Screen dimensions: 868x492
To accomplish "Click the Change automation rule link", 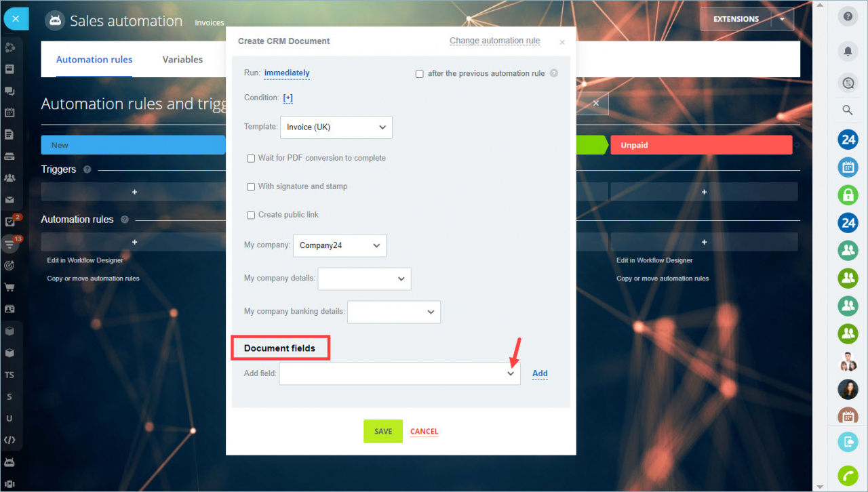I will click(495, 41).
